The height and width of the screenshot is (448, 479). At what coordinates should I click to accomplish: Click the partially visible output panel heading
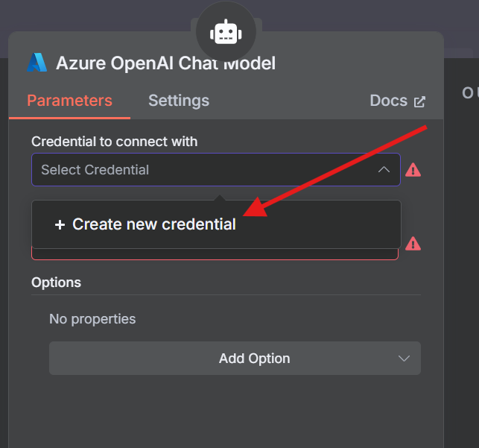click(x=470, y=92)
